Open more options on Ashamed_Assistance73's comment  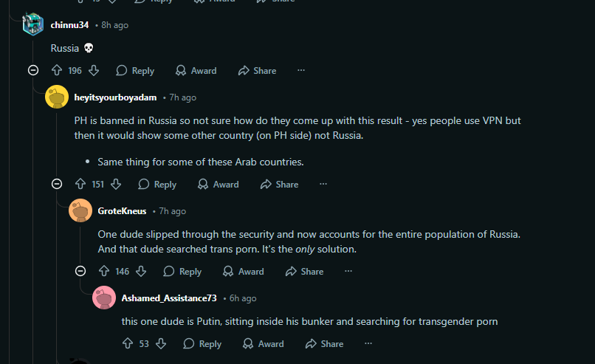click(368, 344)
